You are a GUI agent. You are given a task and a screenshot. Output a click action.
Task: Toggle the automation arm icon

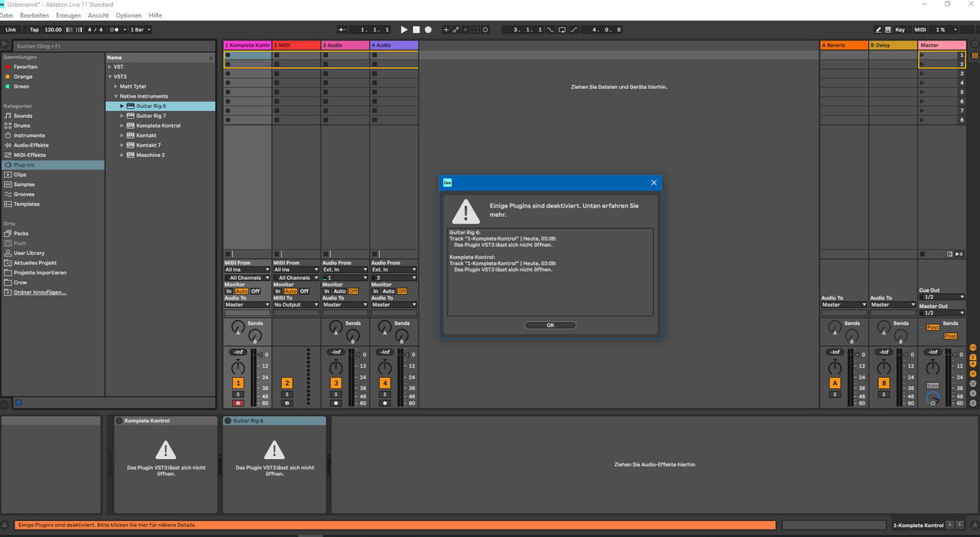point(456,30)
